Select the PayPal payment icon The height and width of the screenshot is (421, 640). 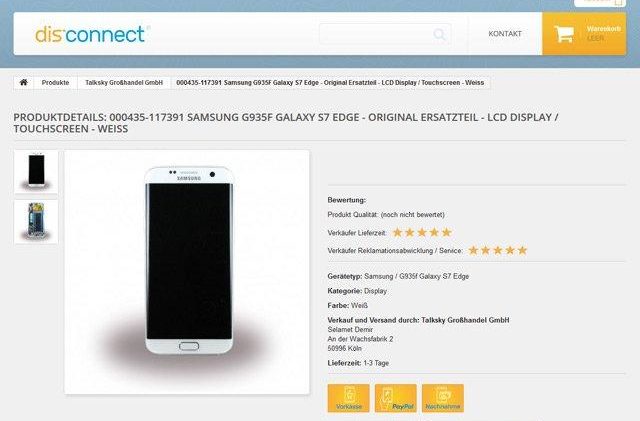click(x=396, y=398)
